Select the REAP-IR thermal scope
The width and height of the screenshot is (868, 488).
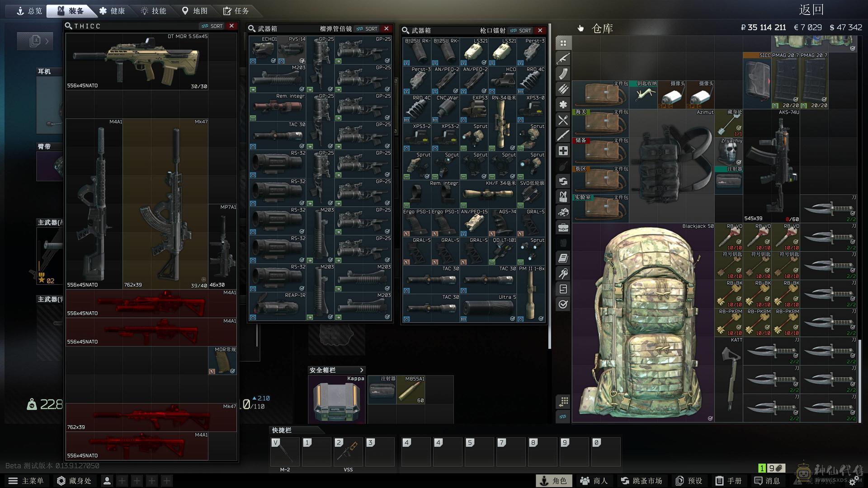click(x=278, y=307)
